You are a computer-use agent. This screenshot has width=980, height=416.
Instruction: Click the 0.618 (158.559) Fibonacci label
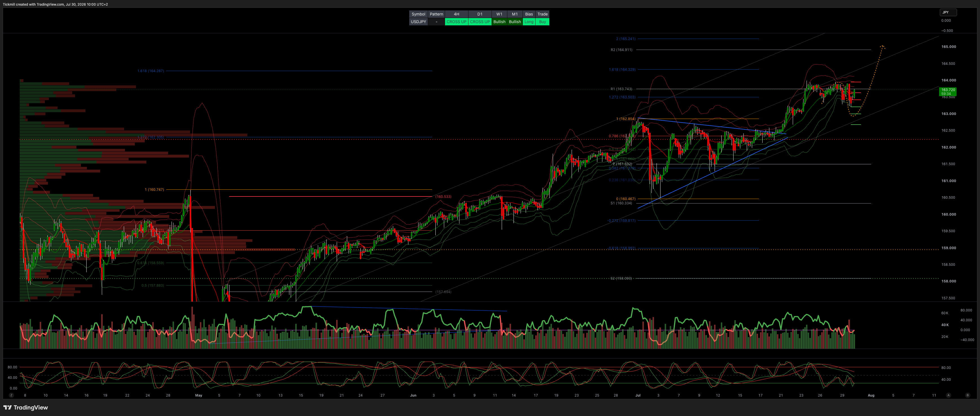(x=151, y=263)
